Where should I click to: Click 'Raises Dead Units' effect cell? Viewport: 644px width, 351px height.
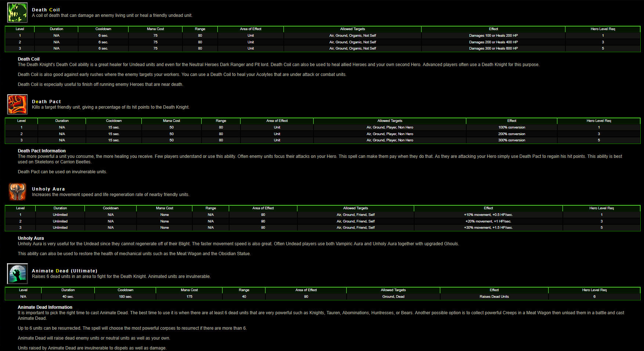494,297
